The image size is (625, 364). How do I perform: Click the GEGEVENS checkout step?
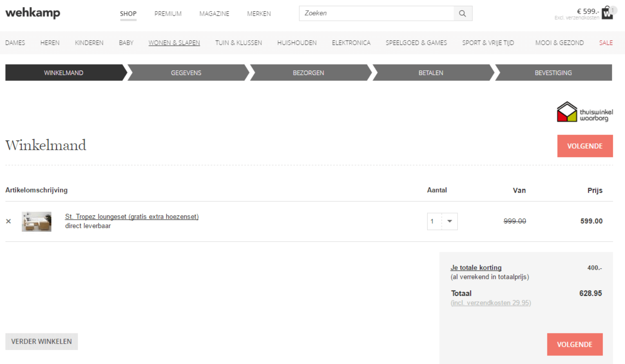[x=186, y=73]
